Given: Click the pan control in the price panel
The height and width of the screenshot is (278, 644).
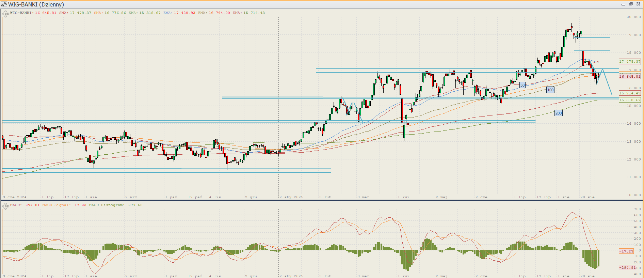Looking at the screenshot, I should (x=5, y=14).
